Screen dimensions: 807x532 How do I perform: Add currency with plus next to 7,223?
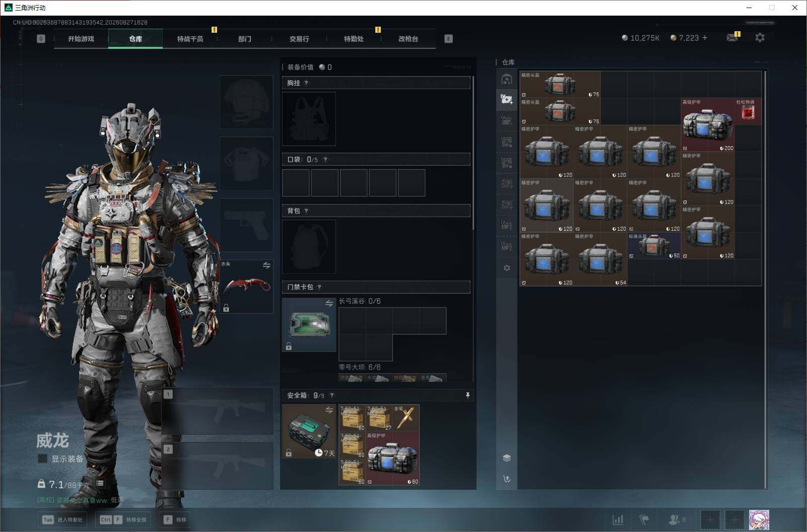pyautogui.click(x=705, y=38)
